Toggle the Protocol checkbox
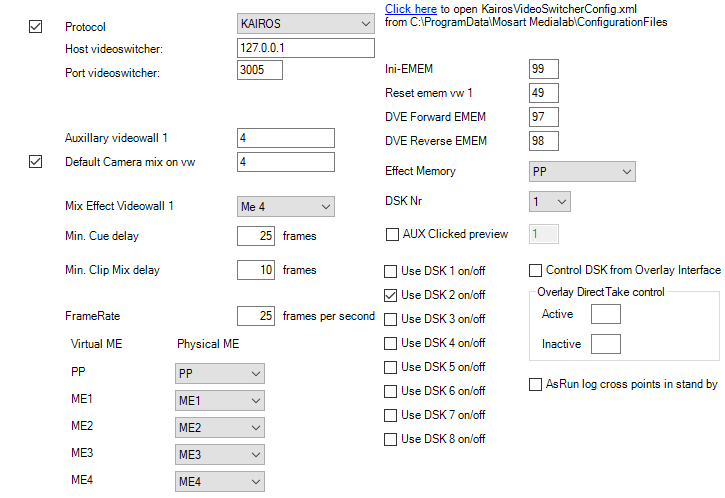 click(x=37, y=26)
